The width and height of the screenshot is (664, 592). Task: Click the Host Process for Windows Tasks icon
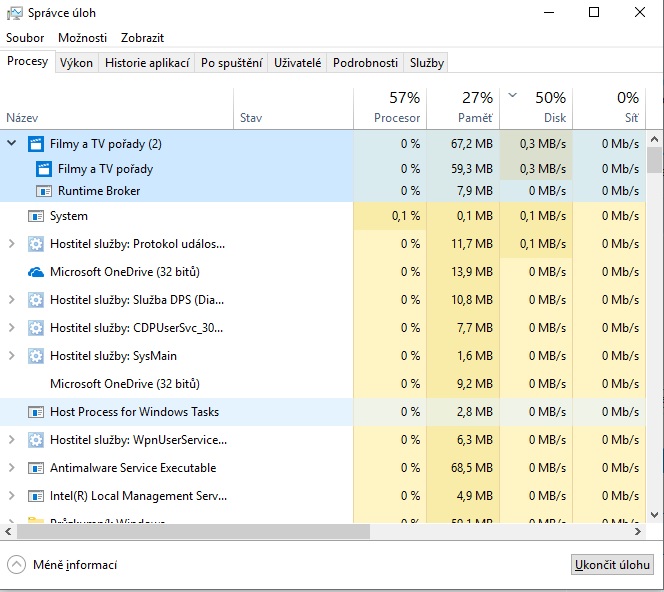click(36, 412)
